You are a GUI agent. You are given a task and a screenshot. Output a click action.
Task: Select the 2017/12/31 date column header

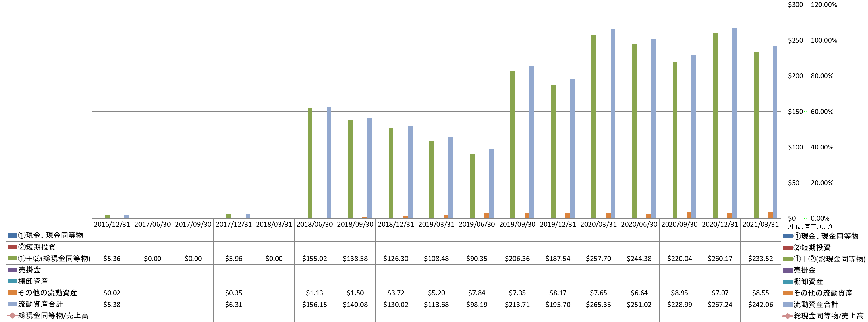233,224
